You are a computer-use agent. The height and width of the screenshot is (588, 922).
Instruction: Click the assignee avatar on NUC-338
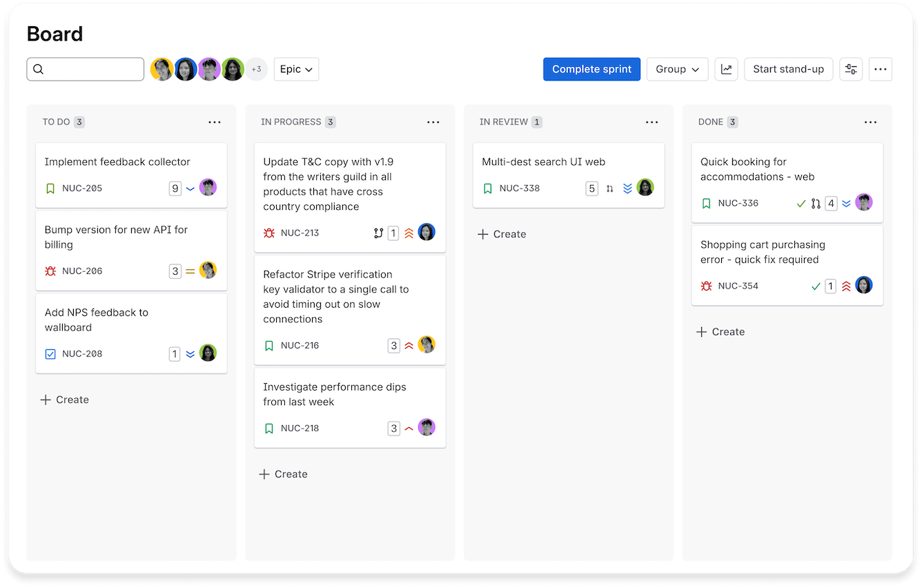point(645,187)
